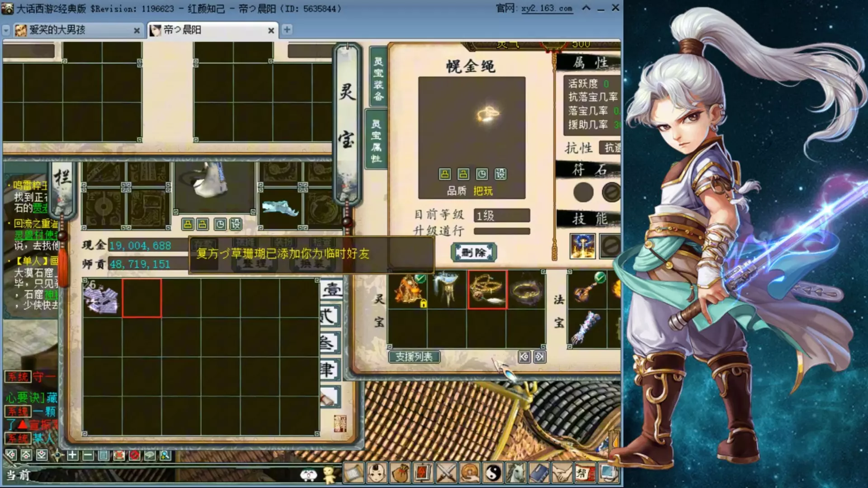The width and height of the screenshot is (868, 488).
Task: Switch to the 爱笑的大男孩 account tab
Action: tap(77, 30)
